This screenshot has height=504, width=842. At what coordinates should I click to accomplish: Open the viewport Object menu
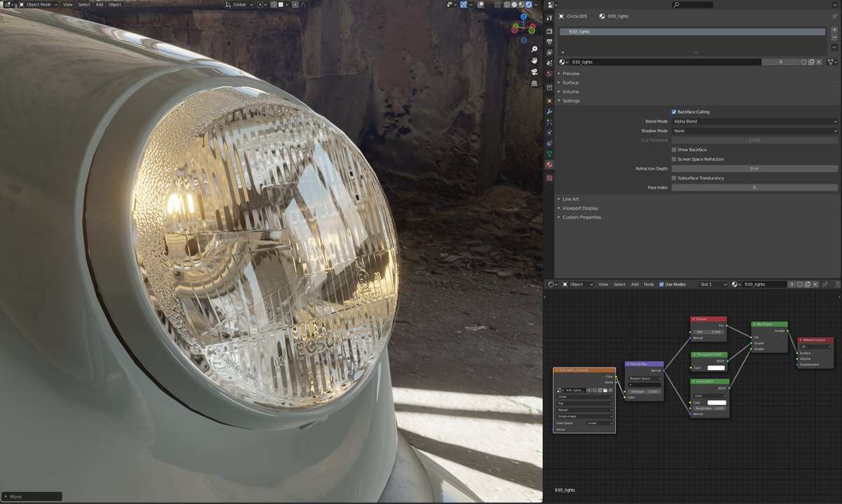tap(114, 5)
